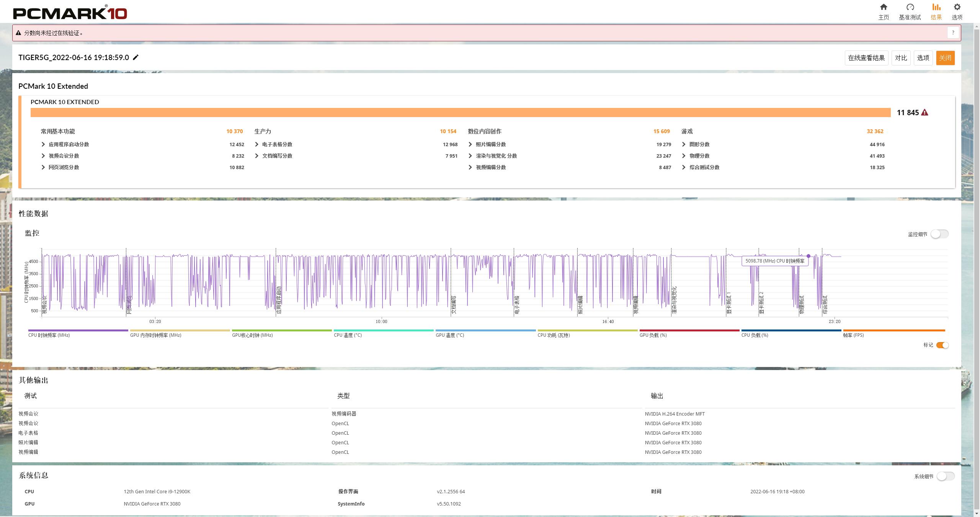Click the 在线查看结果 button
Screen dimensions: 980x517
click(866, 58)
